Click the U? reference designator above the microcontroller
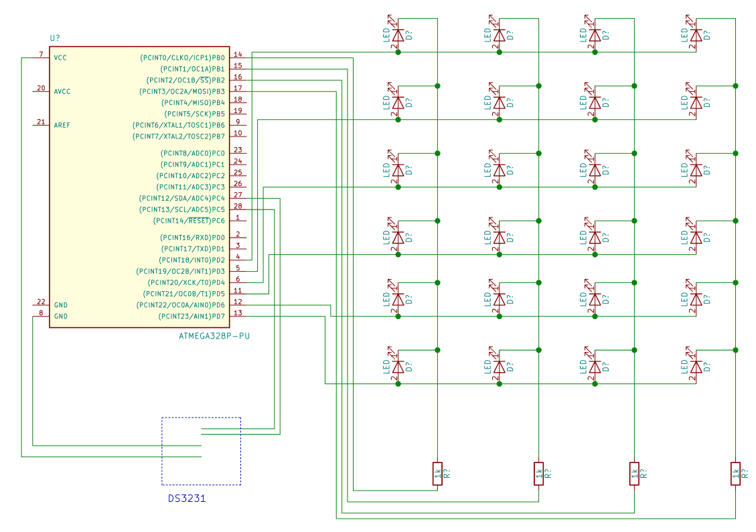 point(55,38)
